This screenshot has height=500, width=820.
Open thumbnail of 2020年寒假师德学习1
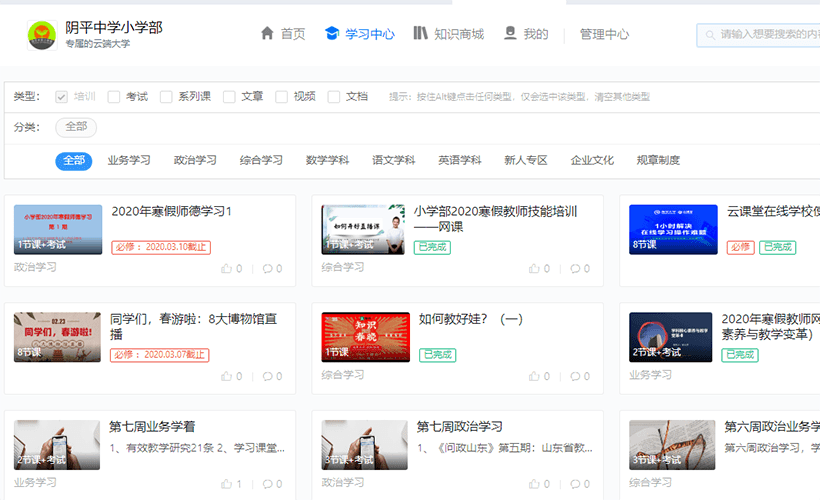point(58,230)
